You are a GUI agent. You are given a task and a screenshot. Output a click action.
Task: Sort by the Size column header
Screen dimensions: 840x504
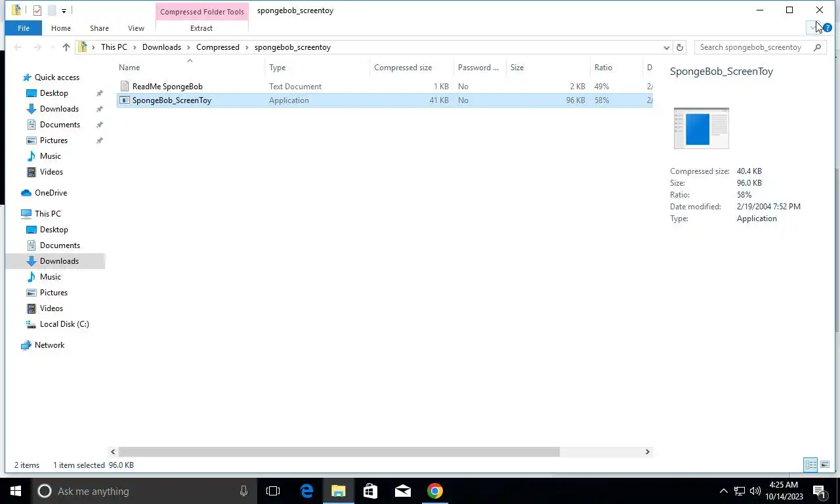pyautogui.click(x=547, y=68)
